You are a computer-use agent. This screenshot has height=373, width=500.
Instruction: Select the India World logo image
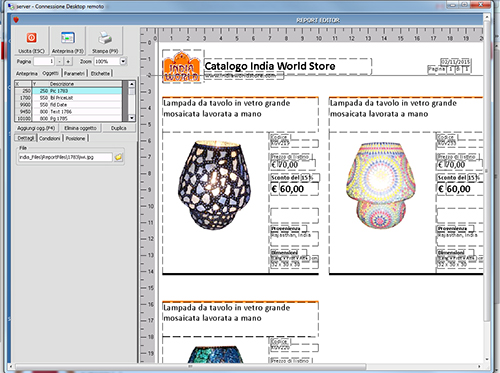182,67
